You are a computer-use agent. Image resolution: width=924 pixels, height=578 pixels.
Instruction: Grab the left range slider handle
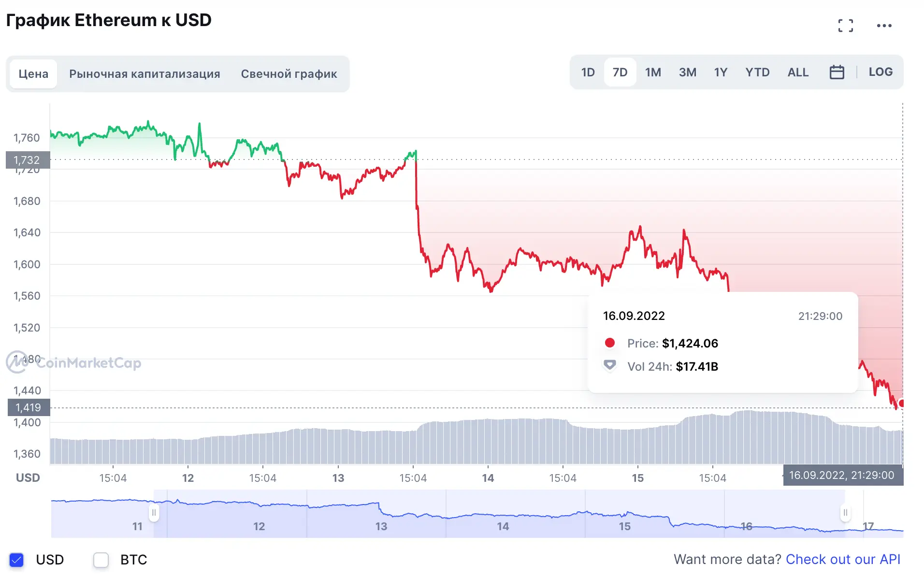(x=154, y=512)
